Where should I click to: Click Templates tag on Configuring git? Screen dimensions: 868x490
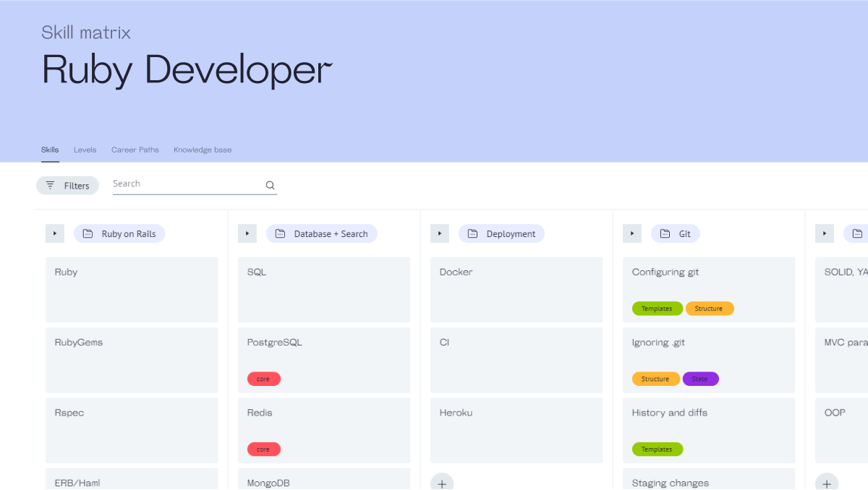point(657,309)
